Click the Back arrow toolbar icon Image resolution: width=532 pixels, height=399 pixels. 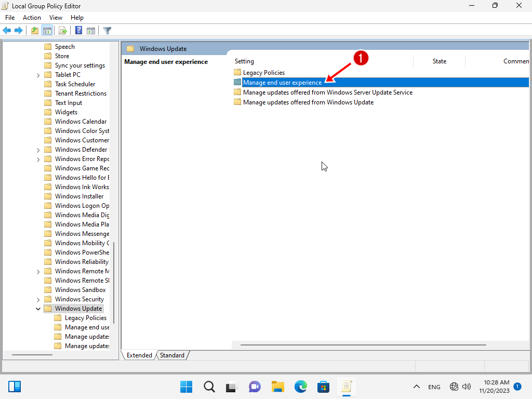tap(7, 30)
